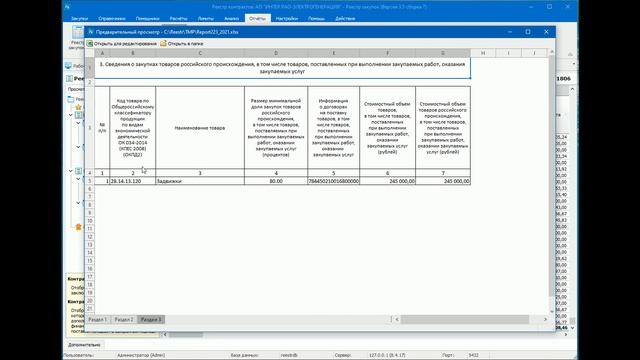Viewport: 640px width, 360px height.
Task: Select row header 10
Action: [x=90, y=220]
